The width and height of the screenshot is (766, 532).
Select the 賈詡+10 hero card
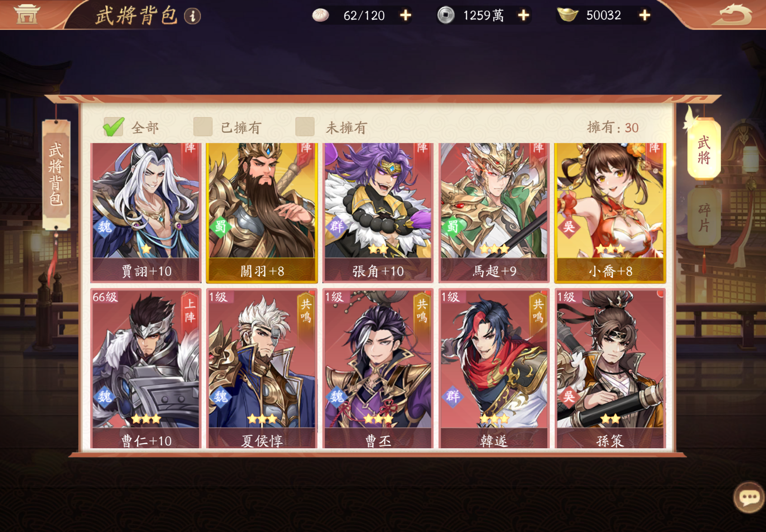point(146,212)
